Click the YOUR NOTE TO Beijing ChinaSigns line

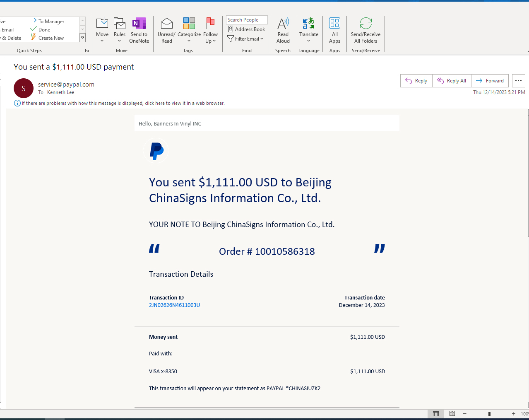point(242,224)
